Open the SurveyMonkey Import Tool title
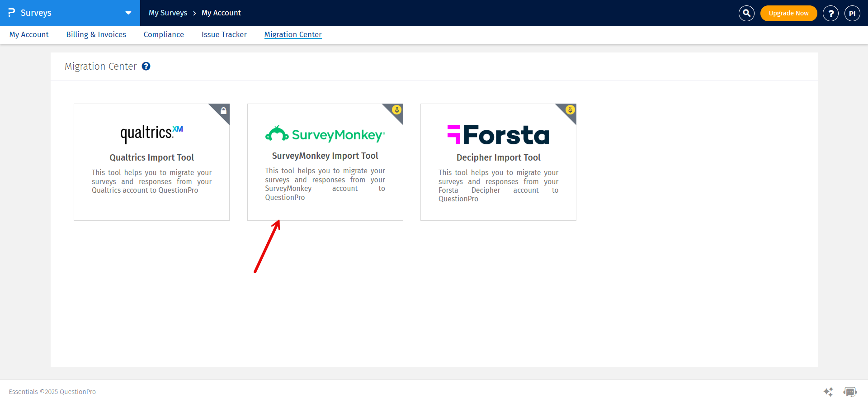868x404 pixels. 325,156
